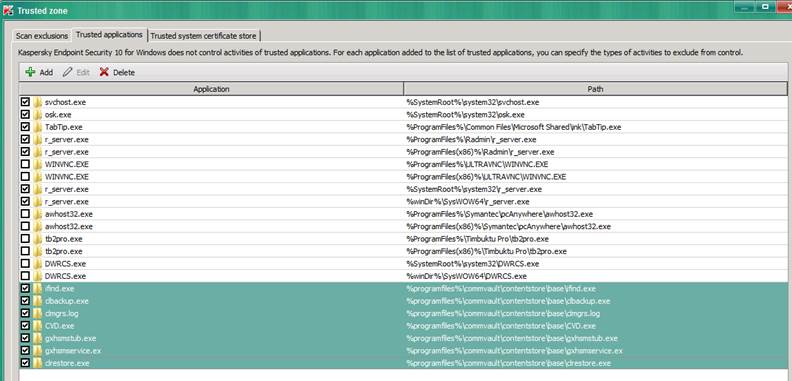Click the gxhsmservice.ex file icon
Viewport: 792px width, 381px height.
[x=38, y=350]
